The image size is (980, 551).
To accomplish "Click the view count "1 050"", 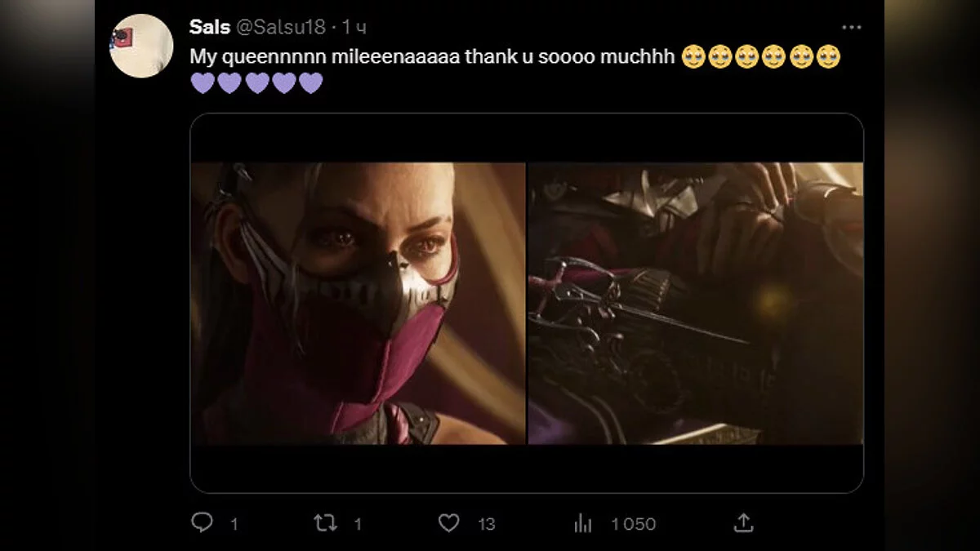I will (633, 524).
